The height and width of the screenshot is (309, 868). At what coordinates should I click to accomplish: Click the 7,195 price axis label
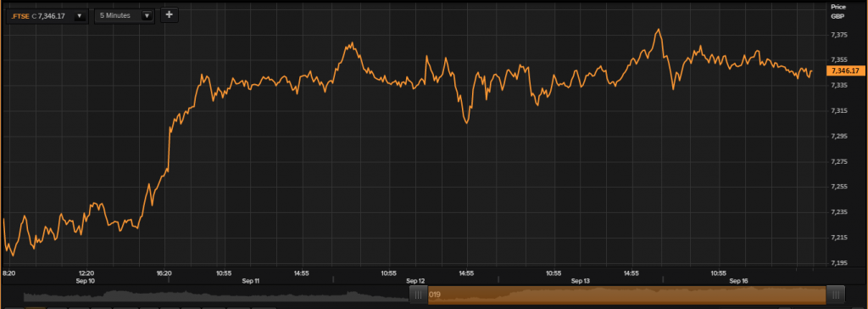pyautogui.click(x=840, y=263)
